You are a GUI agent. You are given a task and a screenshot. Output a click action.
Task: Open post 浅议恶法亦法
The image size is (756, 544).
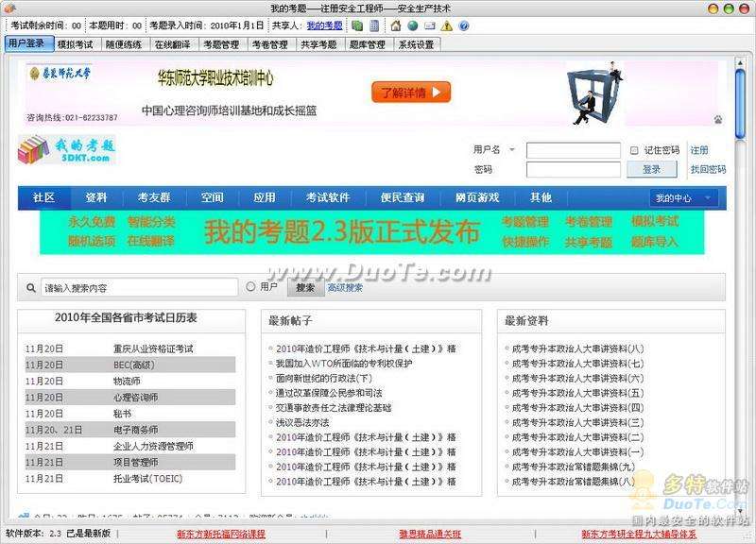(302, 422)
